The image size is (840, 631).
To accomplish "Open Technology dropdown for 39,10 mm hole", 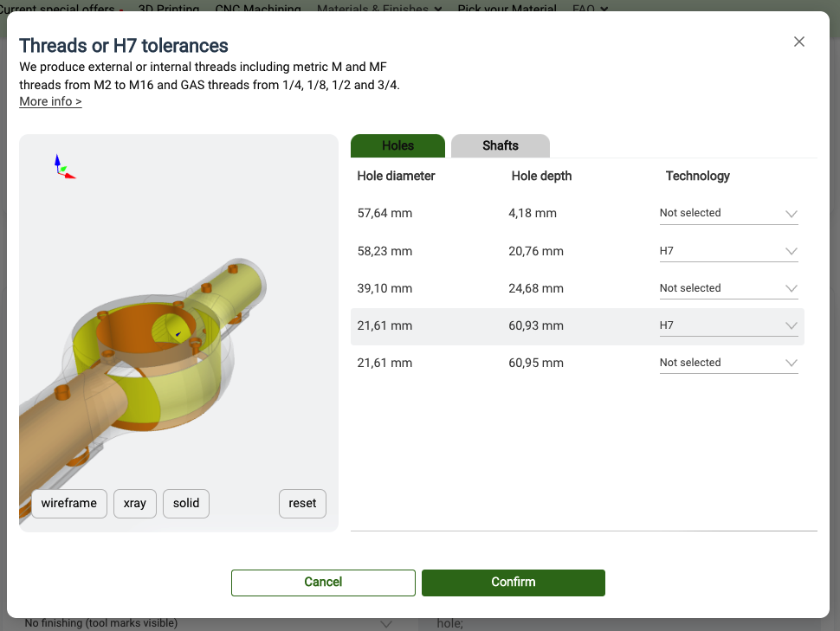I will [728, 288].
